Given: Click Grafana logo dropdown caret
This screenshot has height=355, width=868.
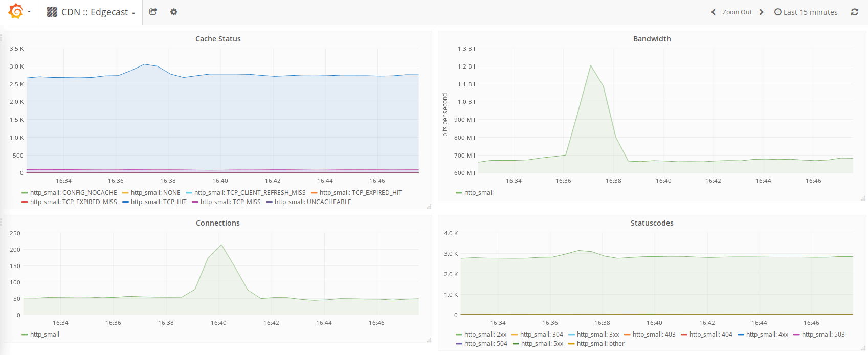Looking at the screenshot, I should pos(29,12).
